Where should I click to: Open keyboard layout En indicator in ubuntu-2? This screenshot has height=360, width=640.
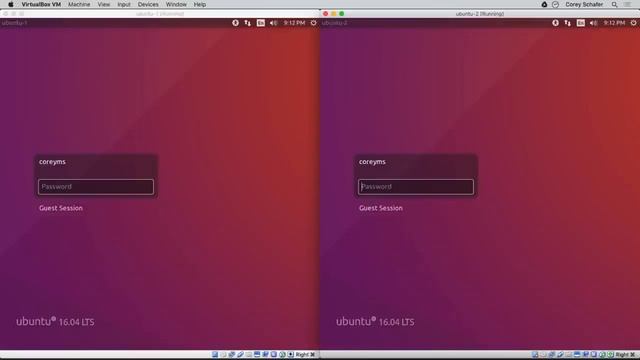[580, 23]
